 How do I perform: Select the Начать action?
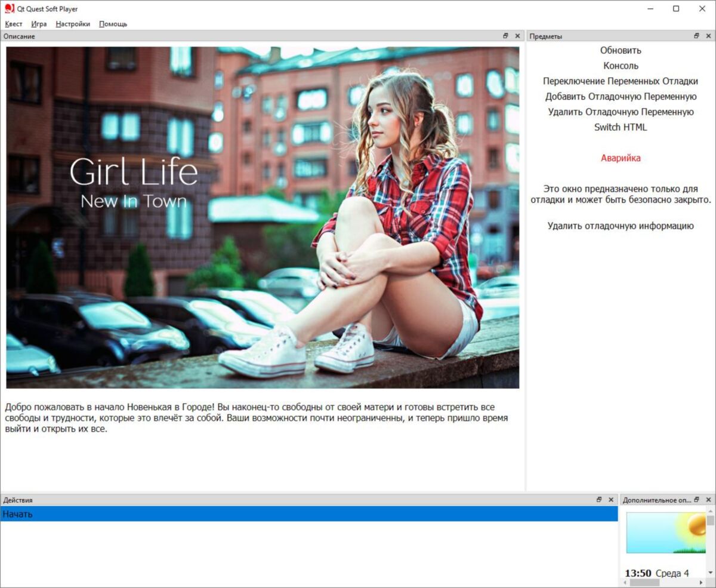pos(308,514)
